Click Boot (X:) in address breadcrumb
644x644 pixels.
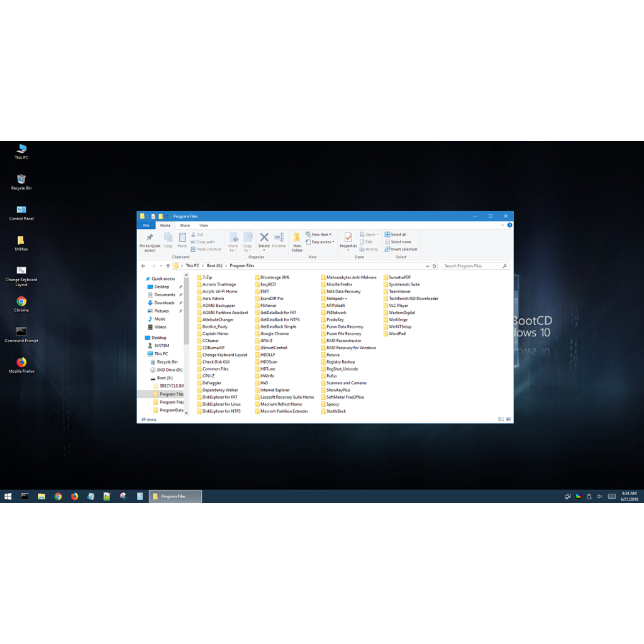coord(214,266)
